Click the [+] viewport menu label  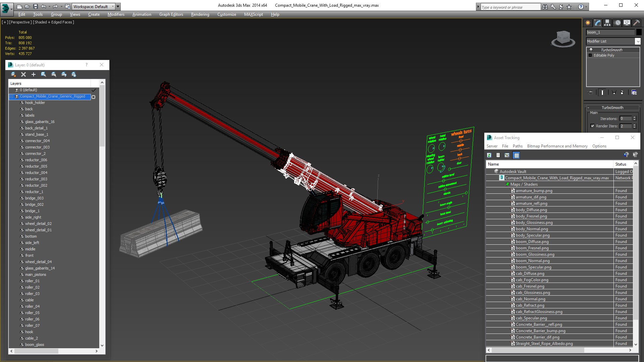pos(5,22)
